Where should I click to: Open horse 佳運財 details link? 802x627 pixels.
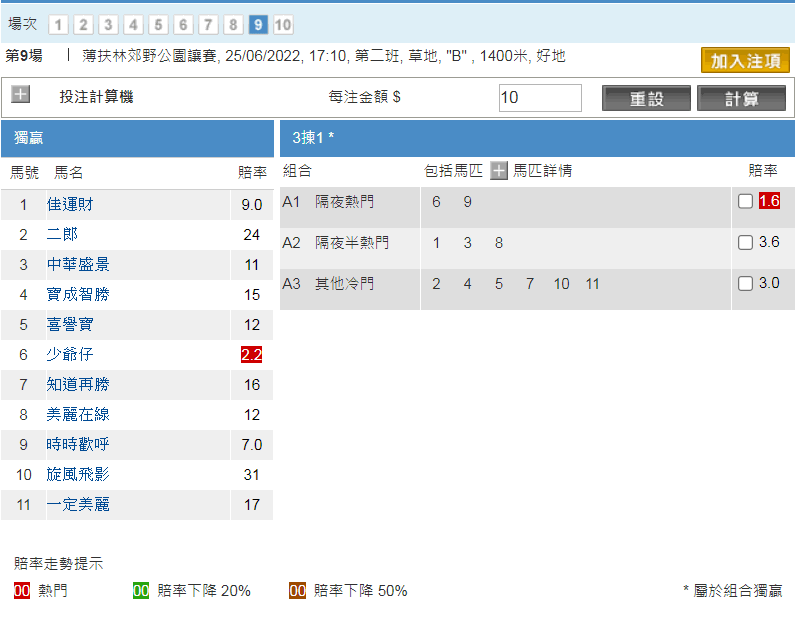click(x=70, y=204)
